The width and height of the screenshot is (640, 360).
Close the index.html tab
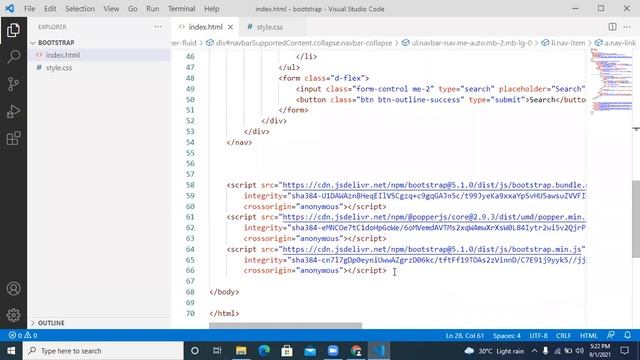230,27
